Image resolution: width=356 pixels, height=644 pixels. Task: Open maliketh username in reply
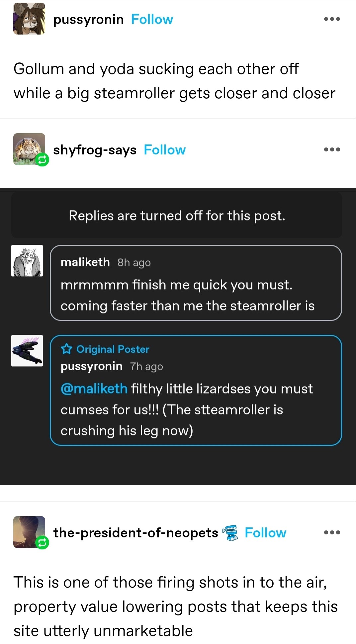85,262
